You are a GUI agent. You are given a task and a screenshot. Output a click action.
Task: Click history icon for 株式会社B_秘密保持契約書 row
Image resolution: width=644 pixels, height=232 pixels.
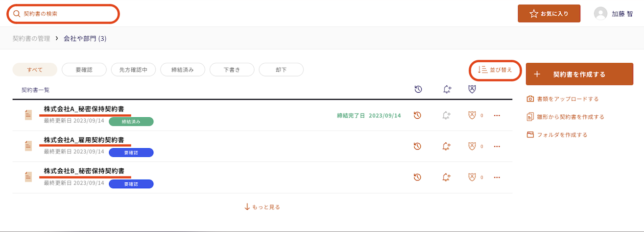[418, 177]
